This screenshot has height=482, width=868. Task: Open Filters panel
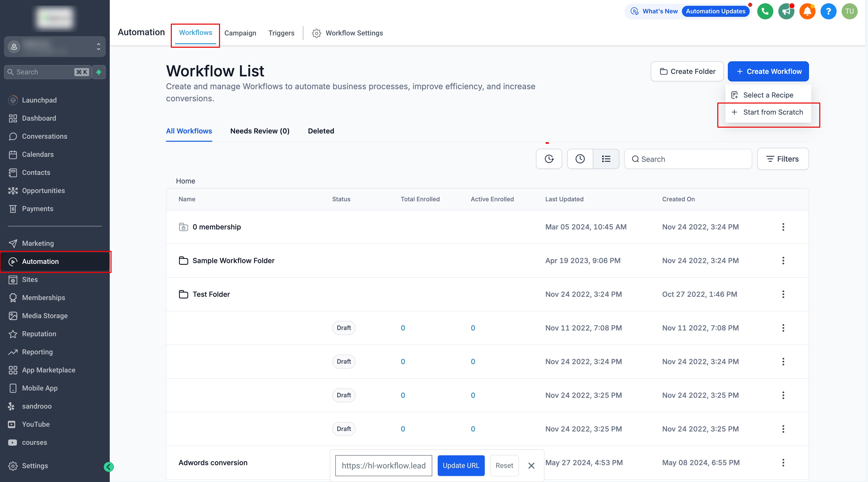click(x=782, y=159)
